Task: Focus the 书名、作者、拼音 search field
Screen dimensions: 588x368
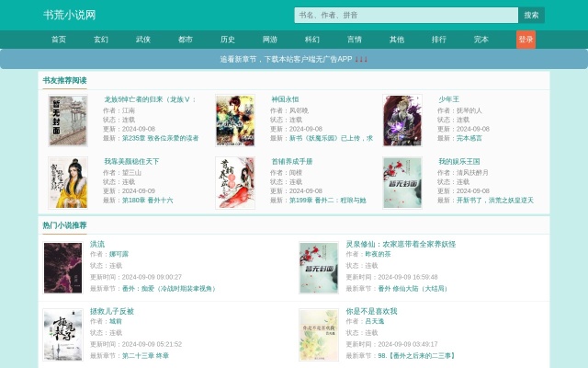Action: (x=406, y=15)
